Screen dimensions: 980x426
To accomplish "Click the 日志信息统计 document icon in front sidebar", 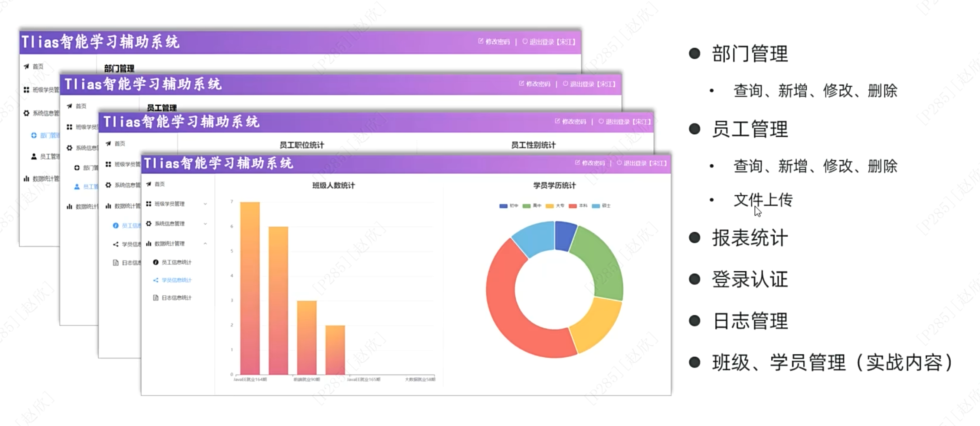I will [156, 298].
